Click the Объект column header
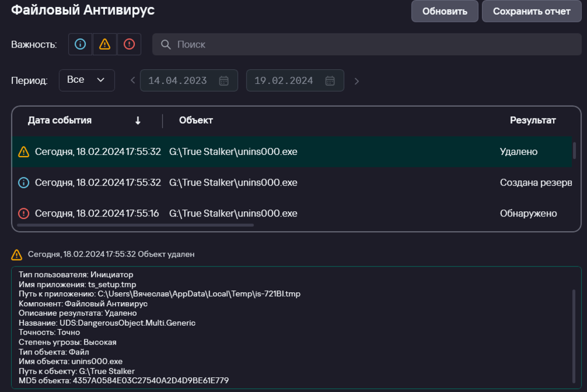Image resolution: width=587 pixels, height=392 pixels. tap(196, 120)
